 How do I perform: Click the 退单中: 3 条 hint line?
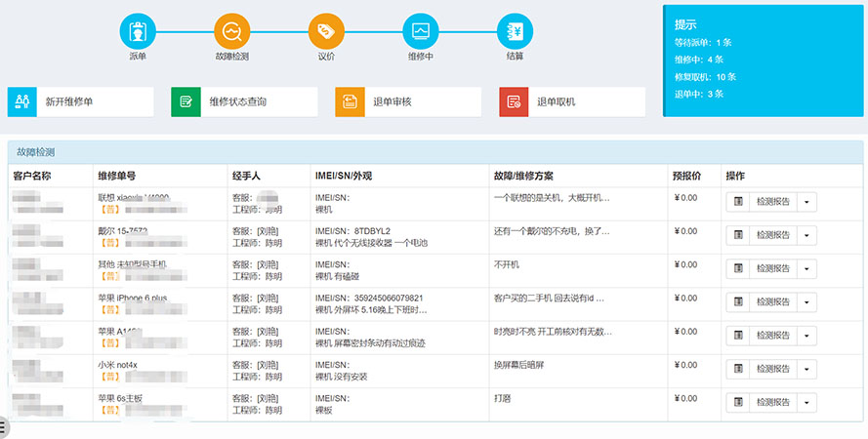[x=699, y=94]
